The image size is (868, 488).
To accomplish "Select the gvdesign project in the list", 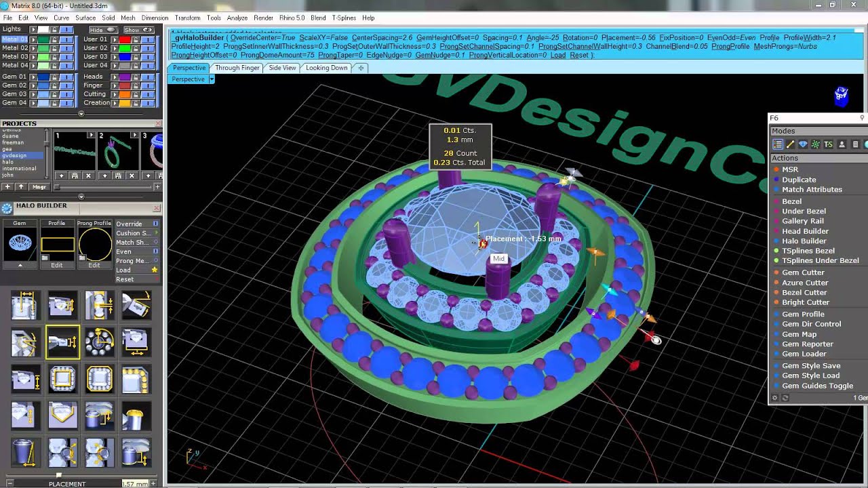I will pyautogui.click(x=22, y=155).
